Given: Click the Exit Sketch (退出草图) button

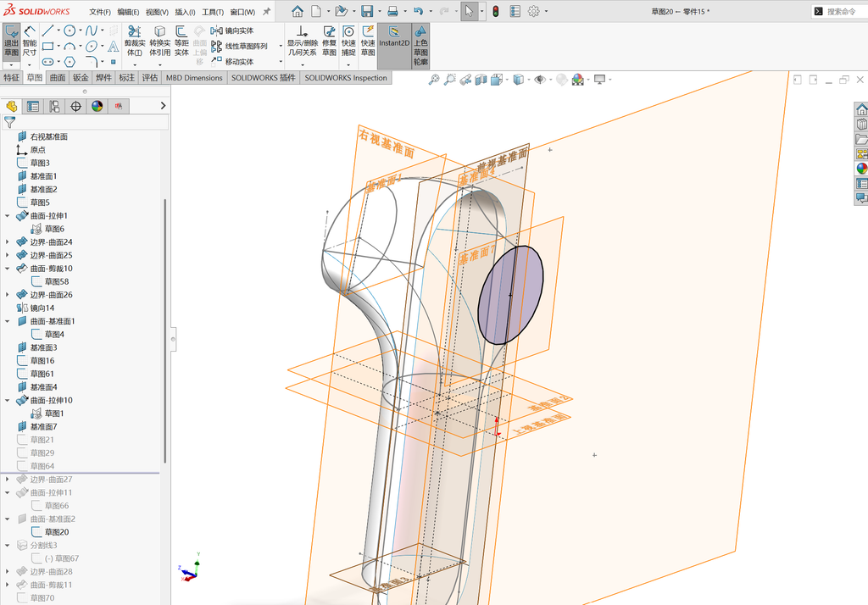Looking at the screenshot, I should (11, 41).
